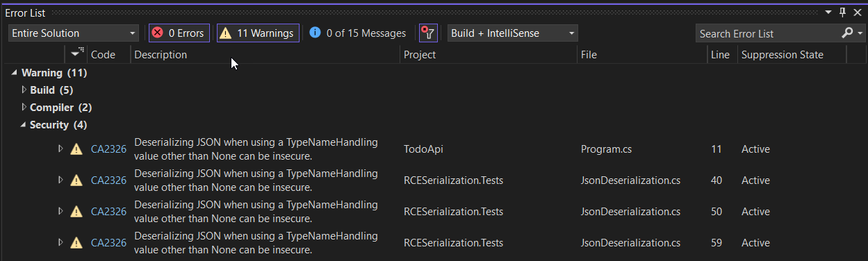868x261 pixels.
Task: Click the clear filters funnel icon
Action: [x=428, y=33]
